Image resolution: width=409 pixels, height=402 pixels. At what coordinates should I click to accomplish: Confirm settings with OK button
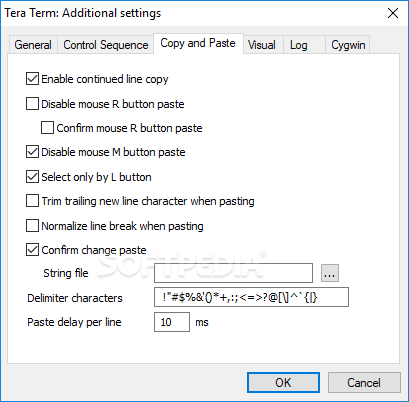pyautogui.click(x=283, y=382)
